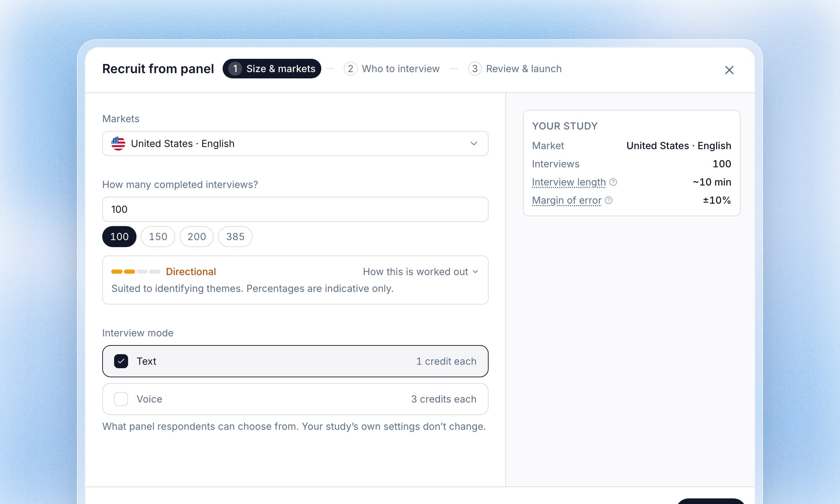Click the Margin of error help icon

tap(609, 200)
